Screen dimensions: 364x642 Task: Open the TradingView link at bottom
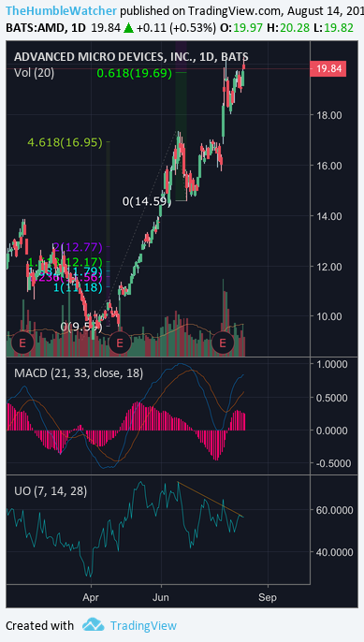tap(143, 625)
